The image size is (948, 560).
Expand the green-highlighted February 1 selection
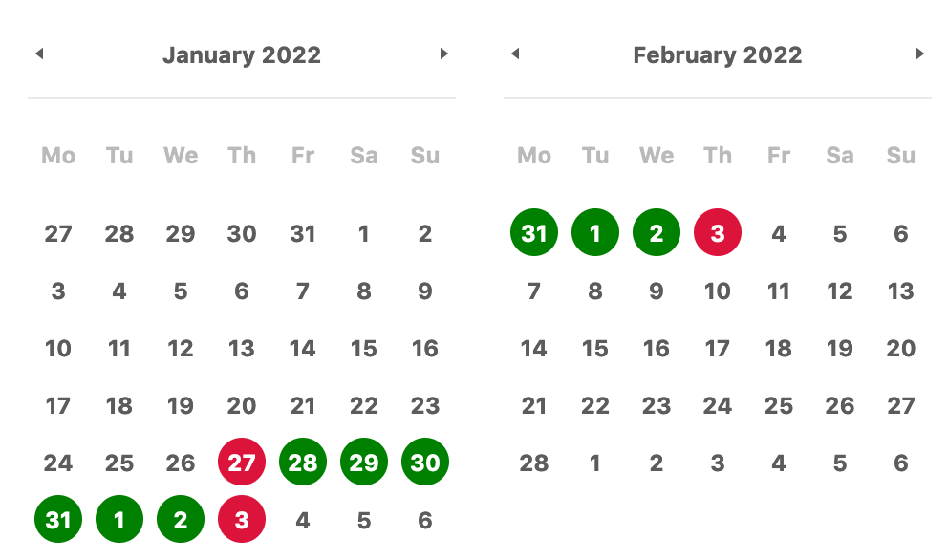595,232
